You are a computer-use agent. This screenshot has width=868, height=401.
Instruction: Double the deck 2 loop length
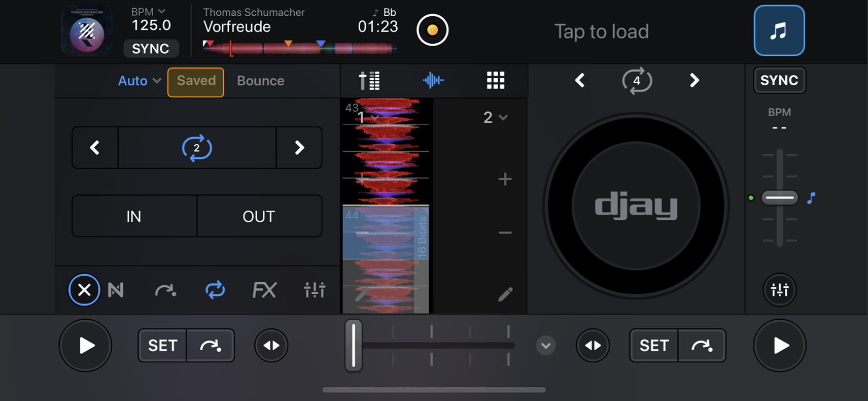click(x=694, y=80)
